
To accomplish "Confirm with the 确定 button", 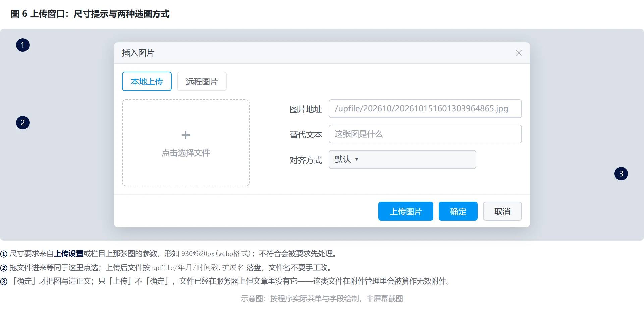I will tap(458, 211).
